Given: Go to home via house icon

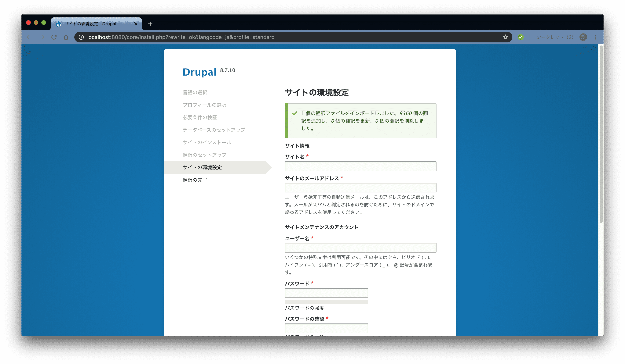Looking at the screenshot, I should click(66, 37).
